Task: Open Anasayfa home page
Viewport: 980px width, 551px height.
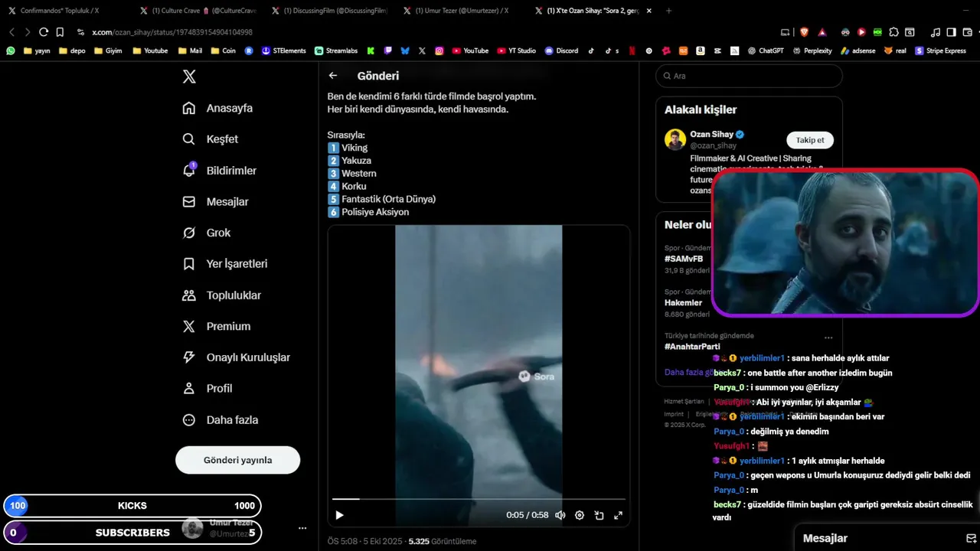Action: 217,108
